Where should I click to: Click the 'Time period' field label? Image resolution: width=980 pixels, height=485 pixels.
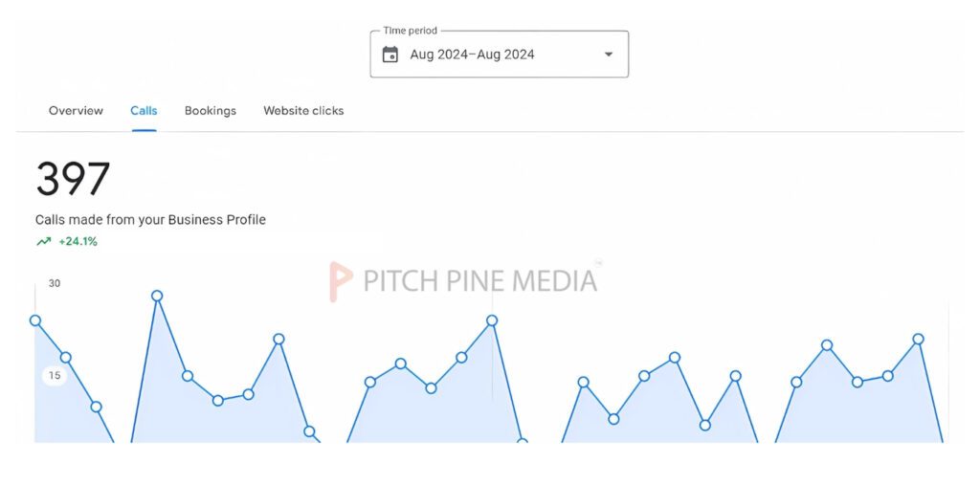tap(411, 31)
